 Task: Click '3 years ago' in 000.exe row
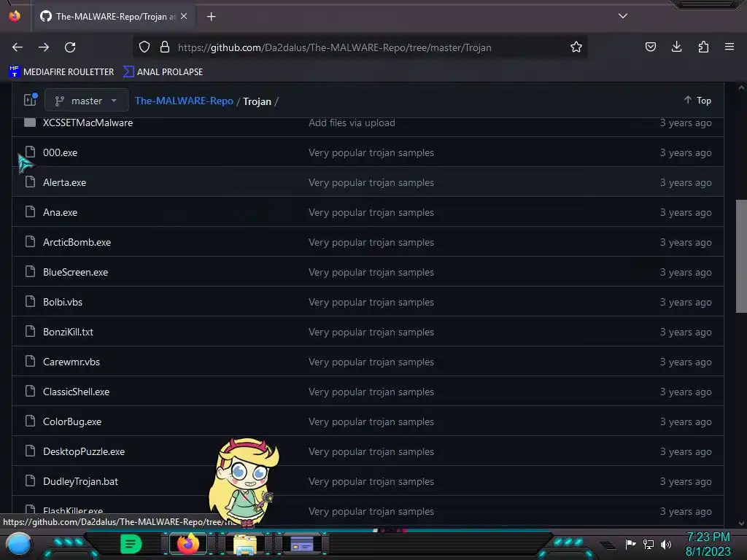pyautogui.click(x=686, y=153)
